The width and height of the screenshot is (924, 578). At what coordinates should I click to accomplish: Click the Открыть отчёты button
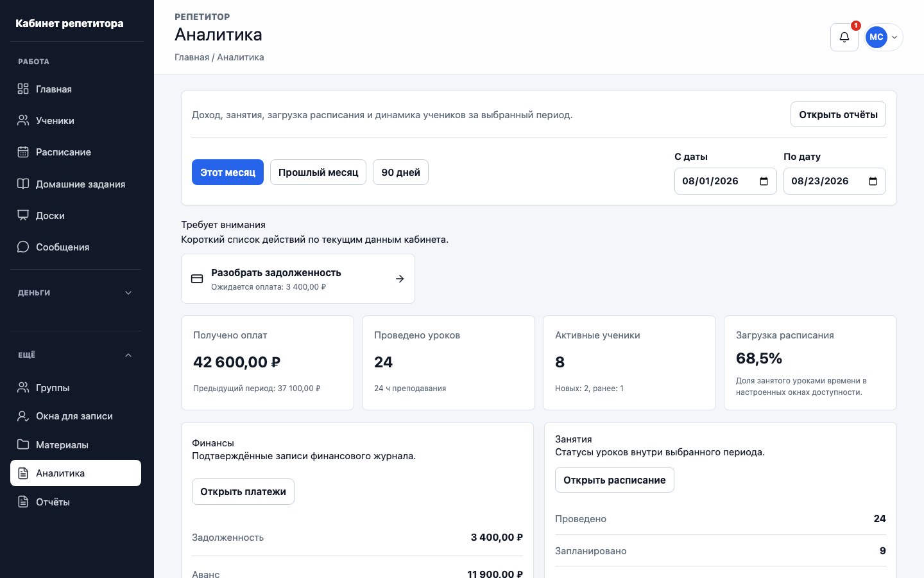838,115
